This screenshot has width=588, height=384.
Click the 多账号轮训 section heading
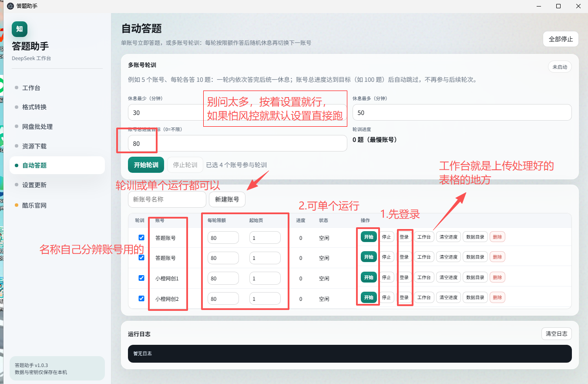142,65
